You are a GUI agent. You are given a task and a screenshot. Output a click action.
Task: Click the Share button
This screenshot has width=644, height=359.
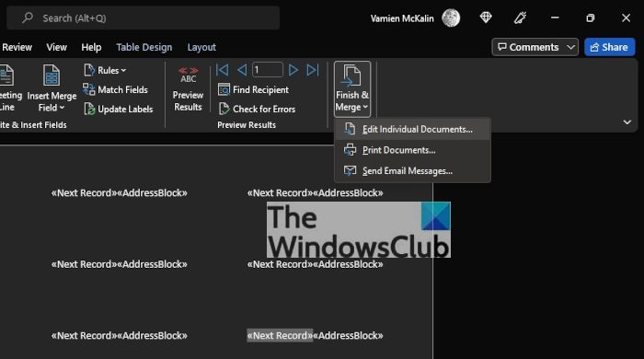point(609,47)
